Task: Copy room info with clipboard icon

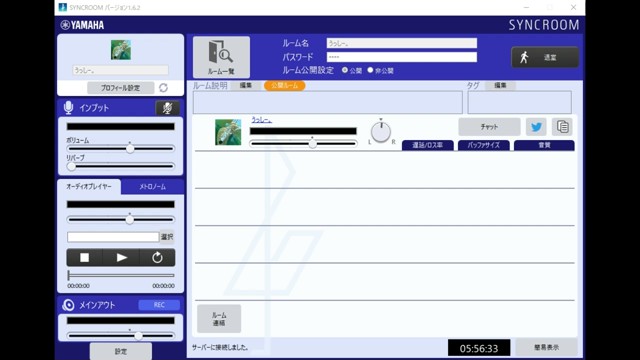Action: click(x=562, y=127)
